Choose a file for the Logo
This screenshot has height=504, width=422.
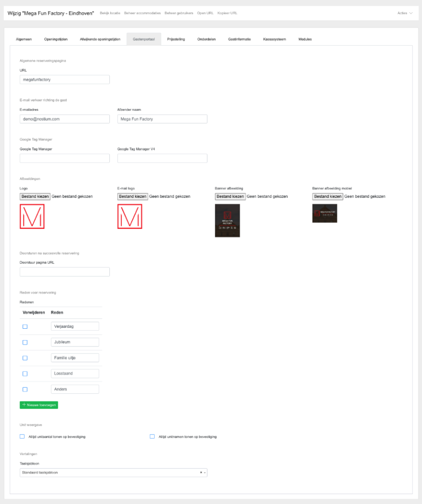pos(34,196)
